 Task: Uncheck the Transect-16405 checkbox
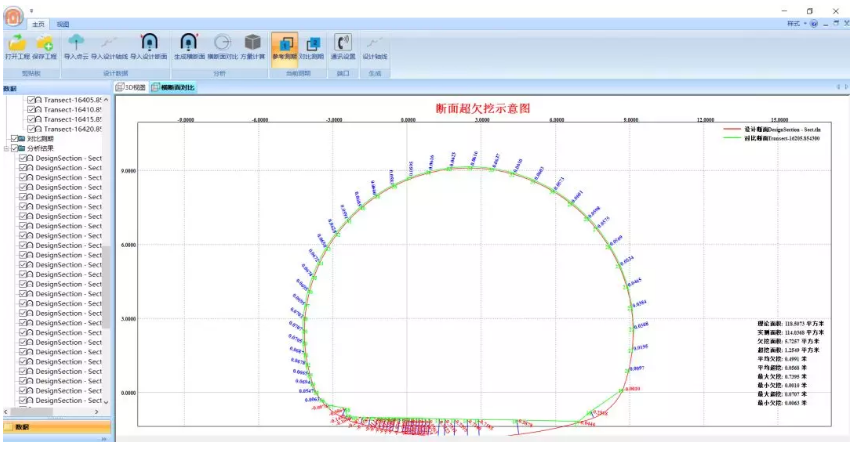pos(32,101)
